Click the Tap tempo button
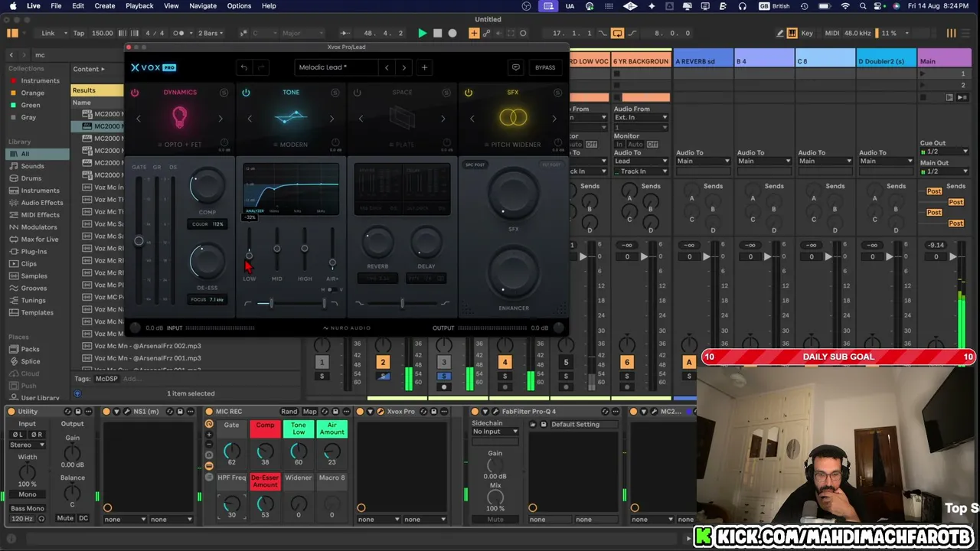This screenshot has width=980, height=551. click(79, 34)
